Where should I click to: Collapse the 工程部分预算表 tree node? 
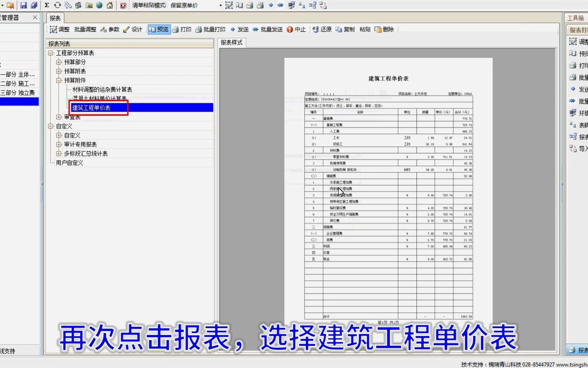click(x=51, y=53)
